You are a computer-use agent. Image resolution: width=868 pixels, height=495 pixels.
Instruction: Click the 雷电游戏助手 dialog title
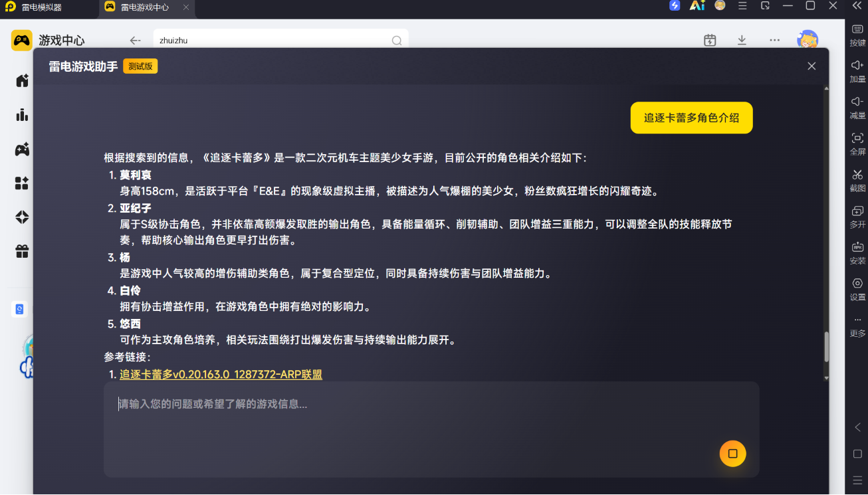[83, 66]
